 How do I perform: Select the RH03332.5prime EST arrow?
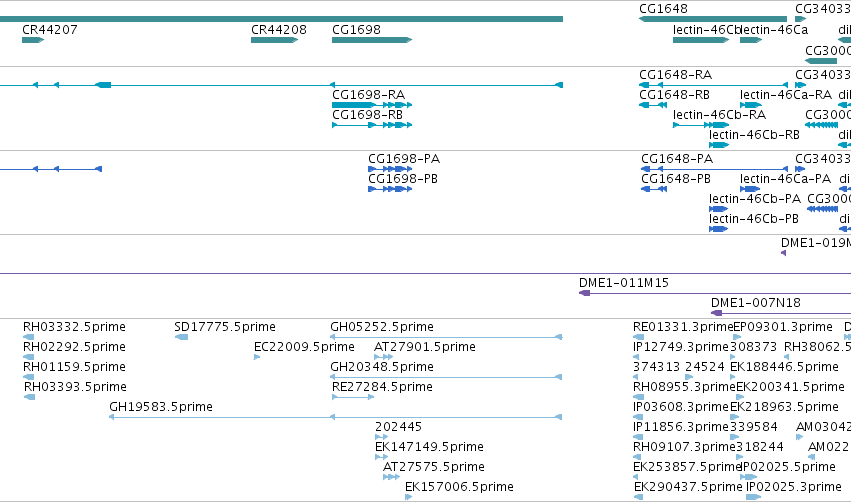click(29, 337)
